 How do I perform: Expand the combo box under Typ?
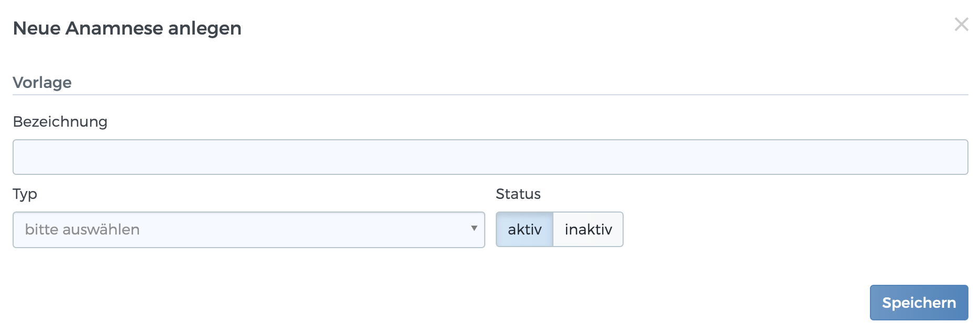[248, 230]
